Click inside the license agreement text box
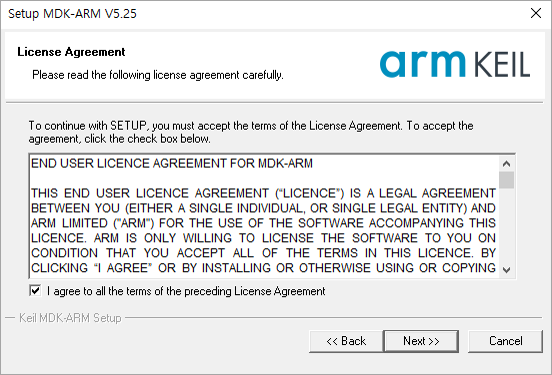Image resolution: width=552 pixels, height=375 pixels. (x=264, y=216)
